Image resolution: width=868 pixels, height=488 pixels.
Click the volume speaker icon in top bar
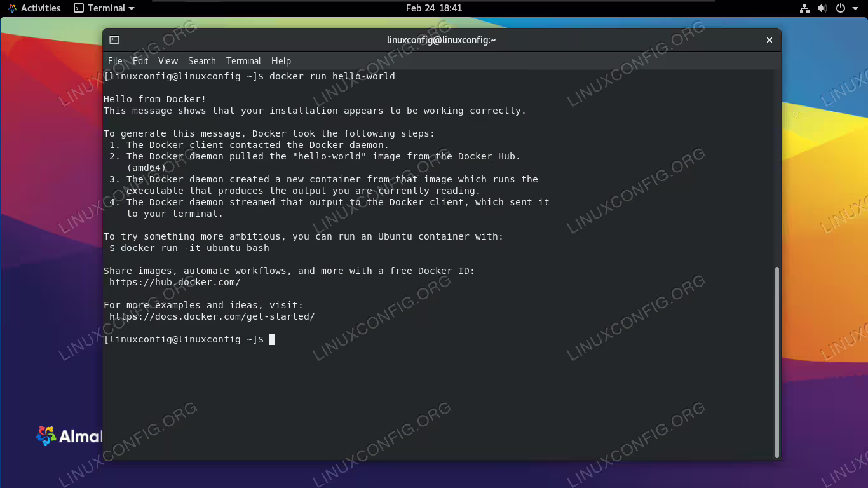pos(822,8)
